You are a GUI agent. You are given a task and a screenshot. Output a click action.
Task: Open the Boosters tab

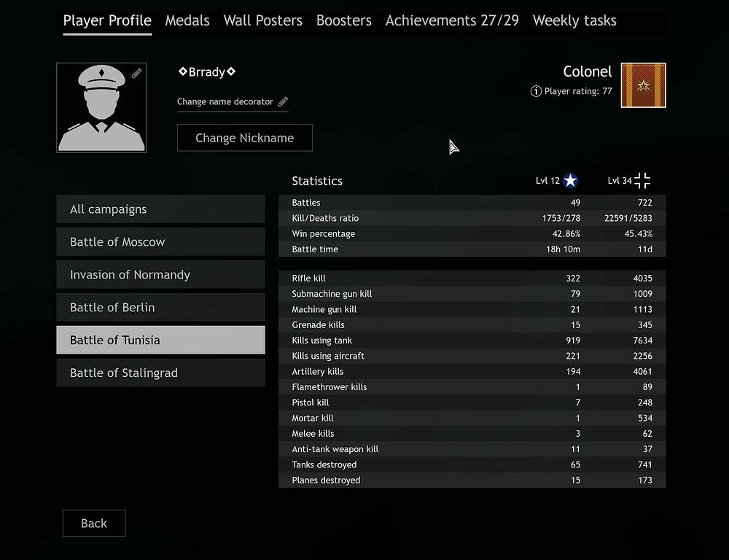[343, 20]
